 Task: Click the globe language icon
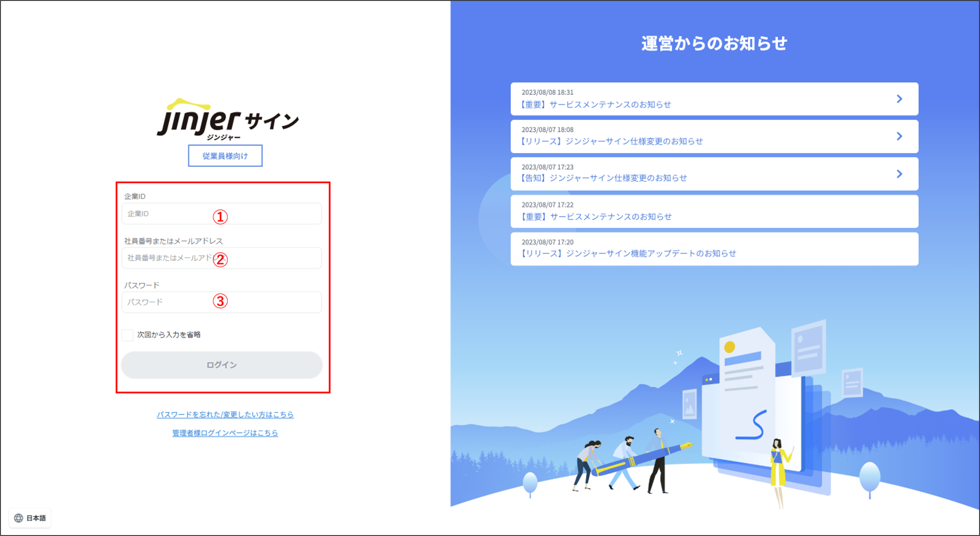18,518
